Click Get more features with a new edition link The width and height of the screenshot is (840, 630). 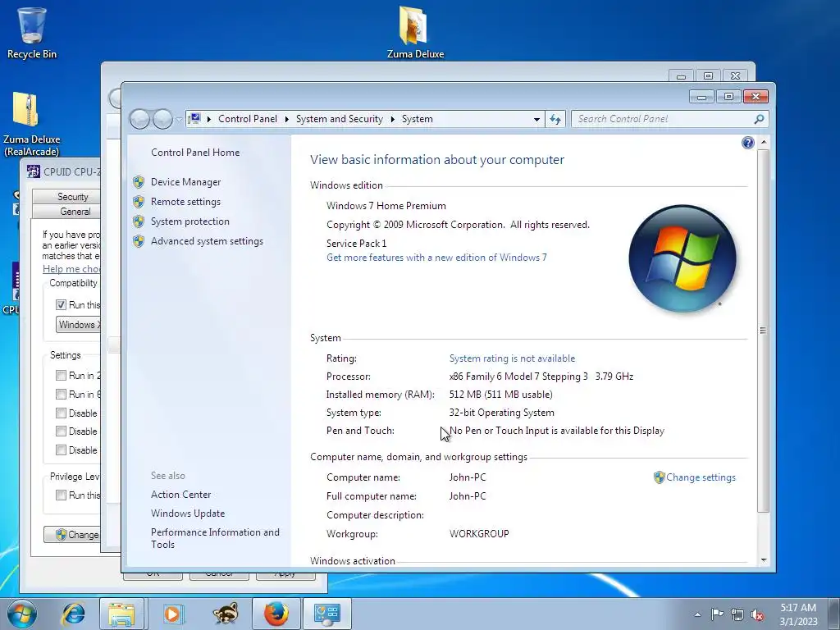click(436, 258)
